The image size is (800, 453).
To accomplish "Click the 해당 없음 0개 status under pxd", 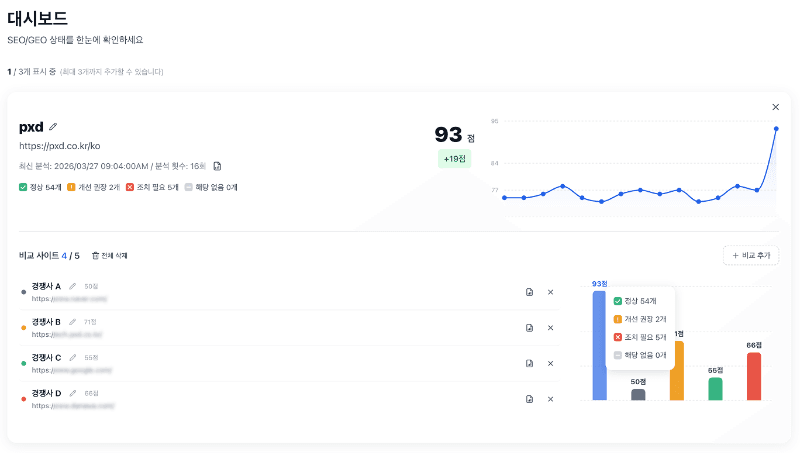I will pos(211,187).
